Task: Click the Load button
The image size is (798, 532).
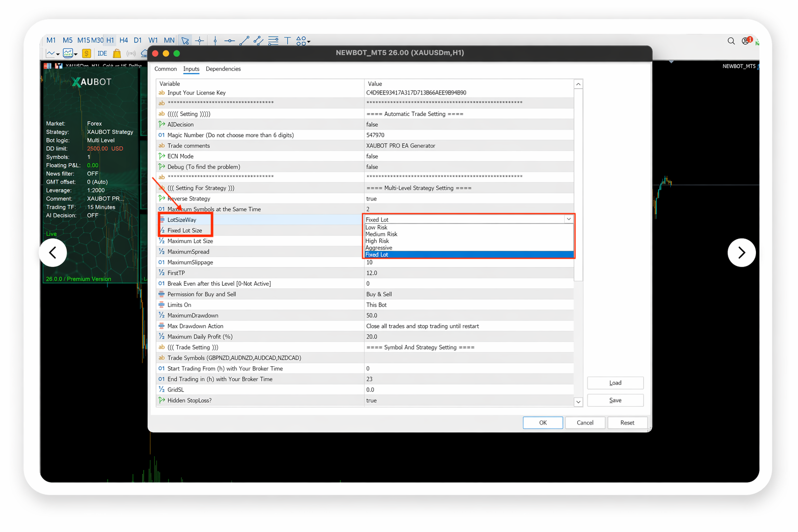Action: point(615,383)
